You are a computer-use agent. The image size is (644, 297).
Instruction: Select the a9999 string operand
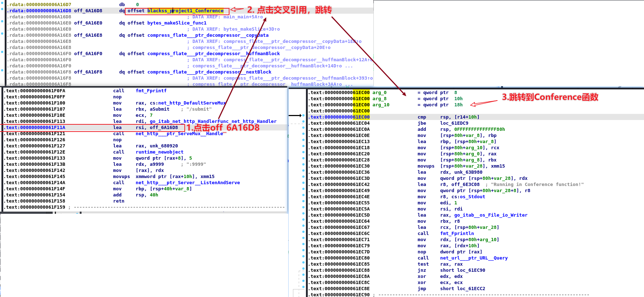coord(157,164)
